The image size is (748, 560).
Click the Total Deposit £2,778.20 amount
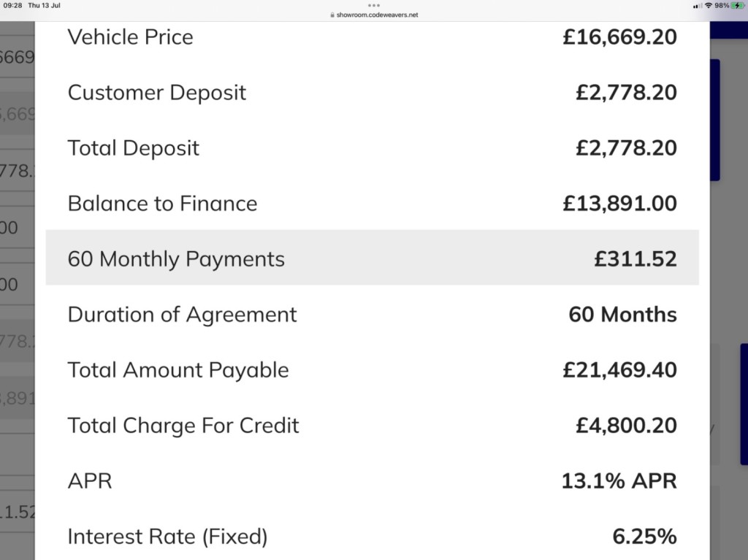point(626,148)
